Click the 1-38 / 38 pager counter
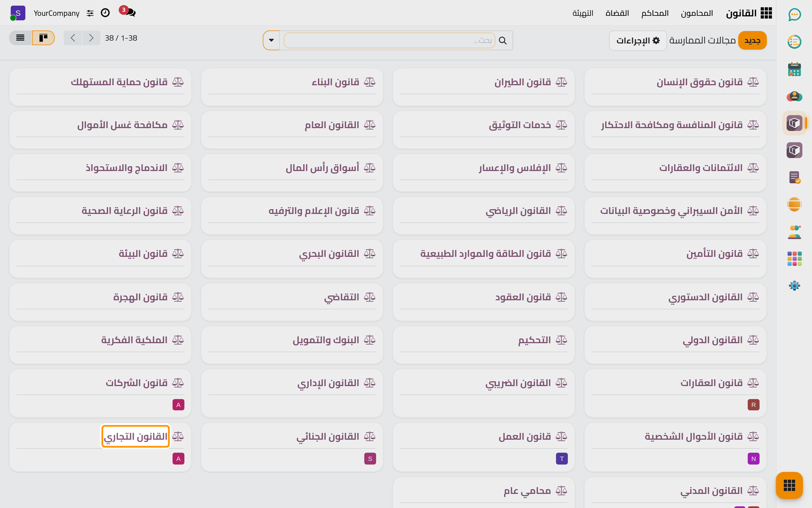Screen dimensions: 812x508 pos(121,38)
